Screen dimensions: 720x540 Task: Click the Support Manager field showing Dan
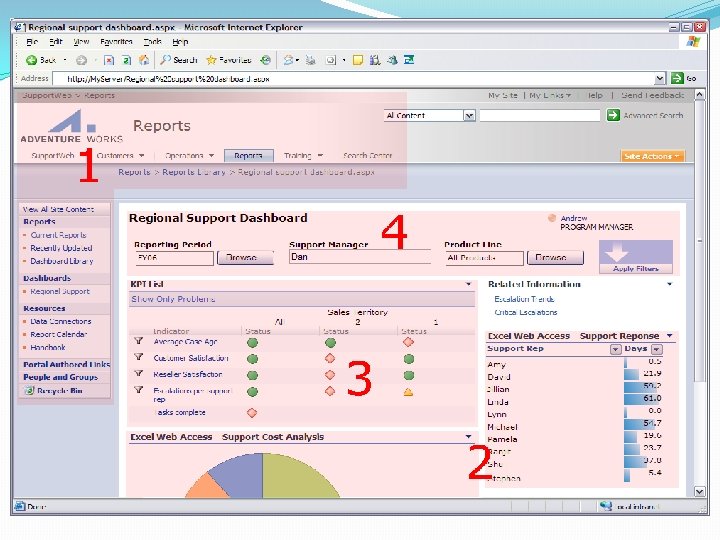point(360,257)
